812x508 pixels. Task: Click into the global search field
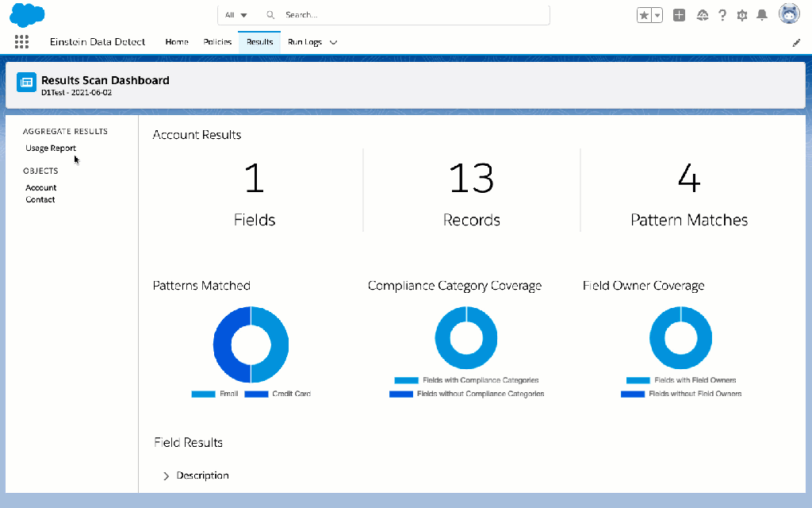click(x=412, y=15)
